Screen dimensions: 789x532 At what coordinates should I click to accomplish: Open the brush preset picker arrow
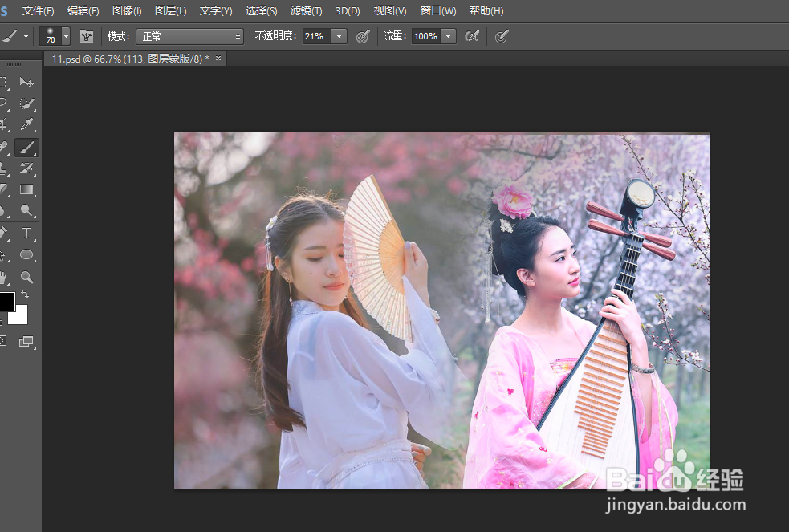pyautogui.click(x=66, y=36)
